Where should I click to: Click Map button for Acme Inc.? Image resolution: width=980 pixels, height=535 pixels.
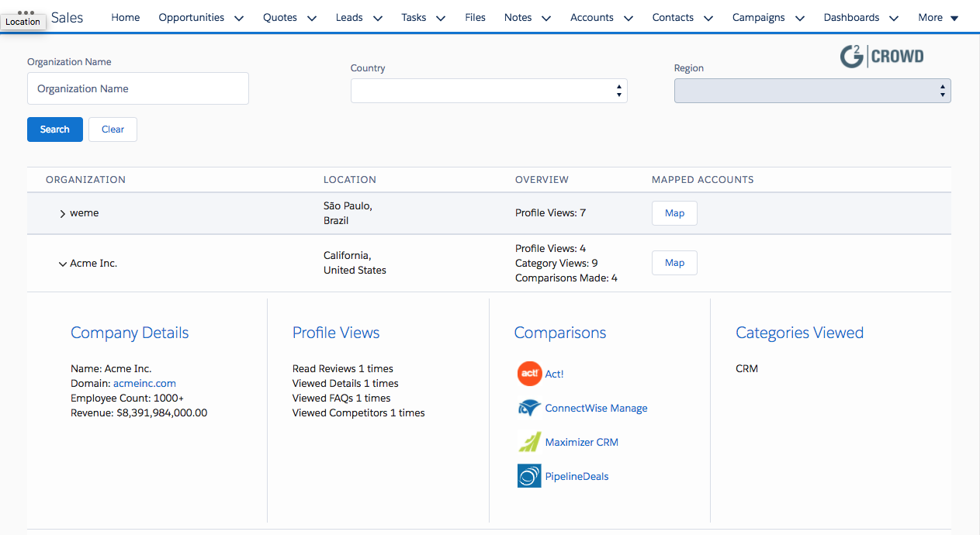point(674,263)
